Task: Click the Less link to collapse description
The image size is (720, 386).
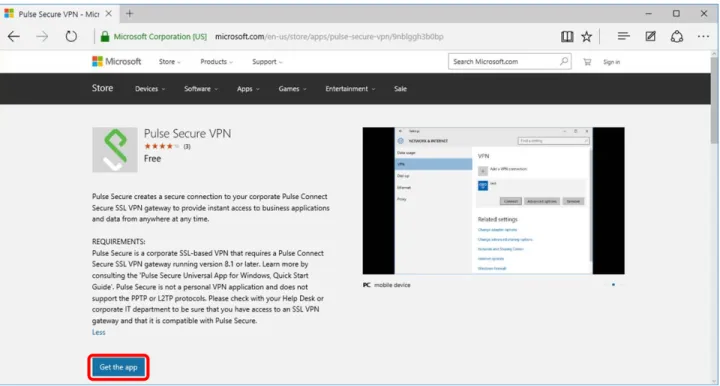Action: click(x=99, y=332)
